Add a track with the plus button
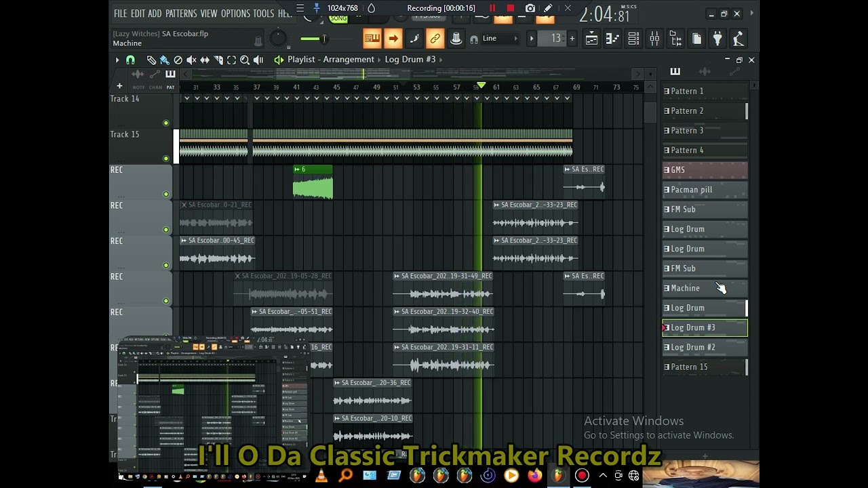The height and width of the screenshot is (488, 868). pyautogui.click(x=119, y=86)
